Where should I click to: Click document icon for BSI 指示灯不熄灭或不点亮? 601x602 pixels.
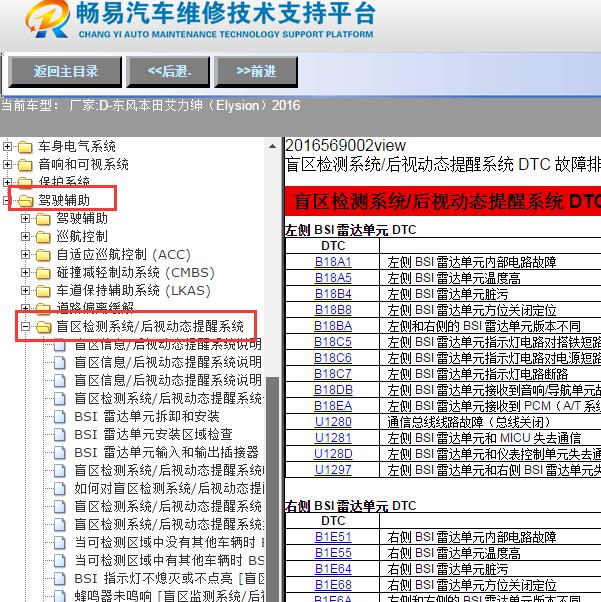click(60, 578)
